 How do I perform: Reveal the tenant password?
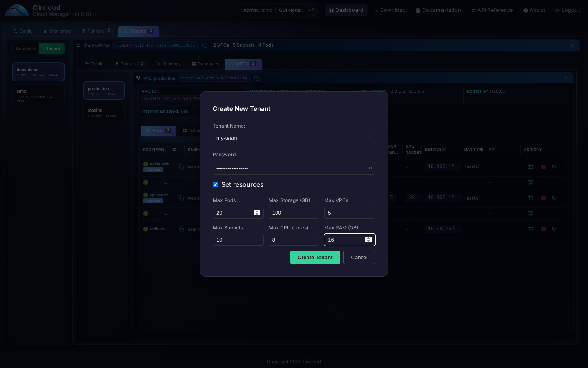pos(370,168)
